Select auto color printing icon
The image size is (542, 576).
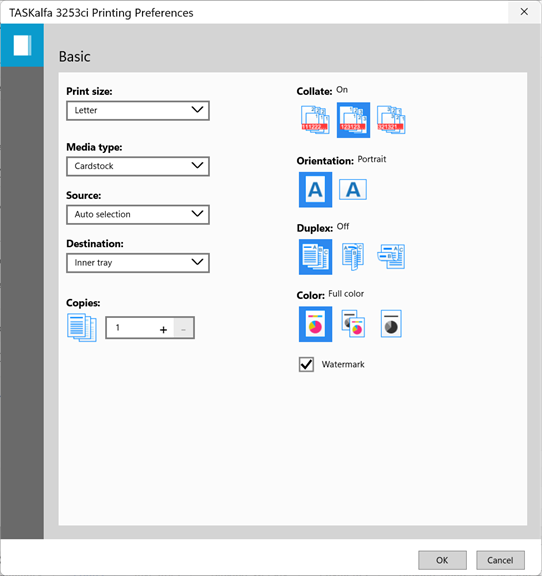(353, 324)
